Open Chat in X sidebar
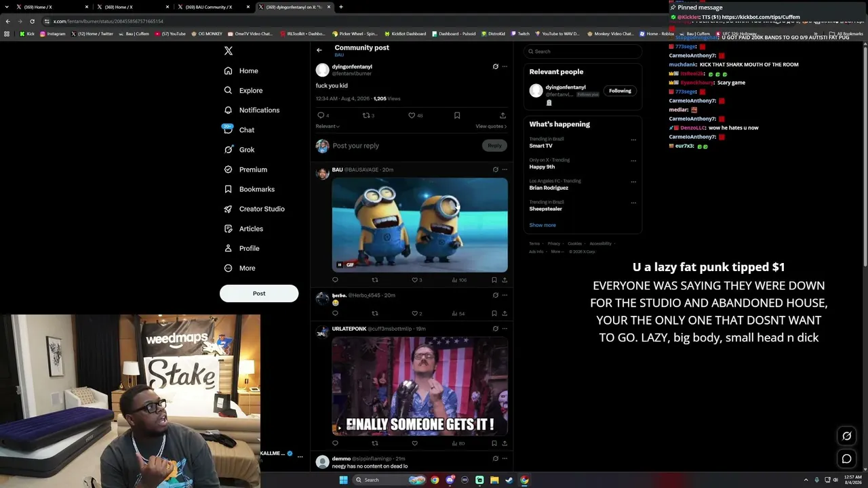 click(x=239, y=129)
